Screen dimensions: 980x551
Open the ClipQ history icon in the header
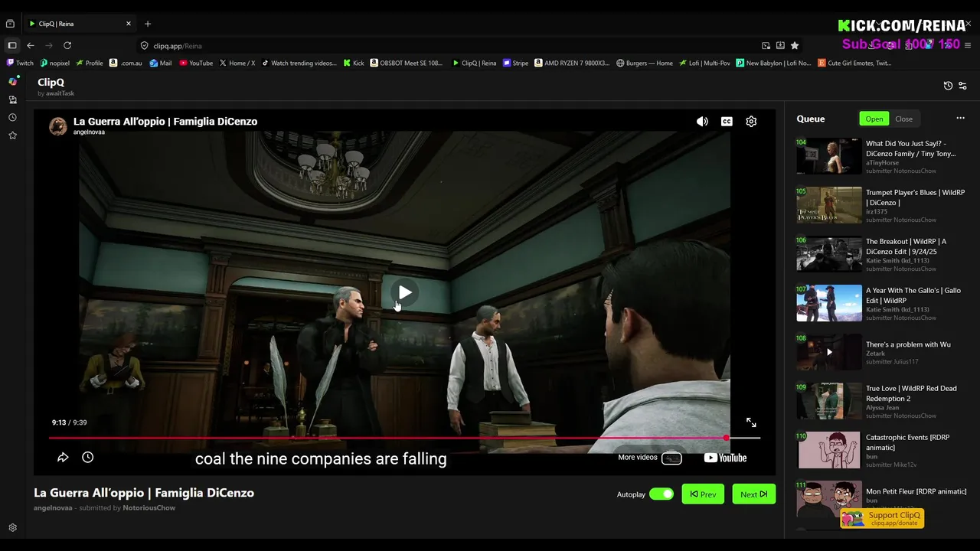(948, 86)
